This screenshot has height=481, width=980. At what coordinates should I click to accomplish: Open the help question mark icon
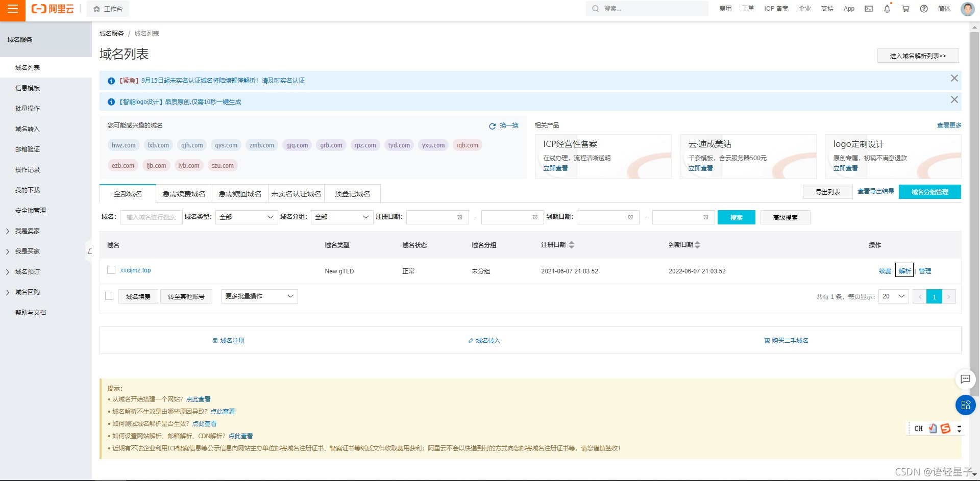(x=924, y=9)
